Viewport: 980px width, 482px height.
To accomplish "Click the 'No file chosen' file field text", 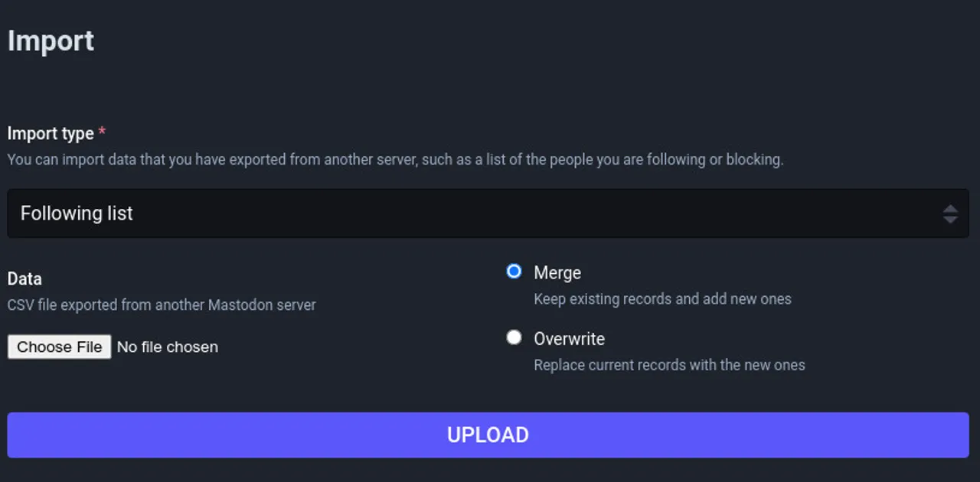I will pos(168,347).
